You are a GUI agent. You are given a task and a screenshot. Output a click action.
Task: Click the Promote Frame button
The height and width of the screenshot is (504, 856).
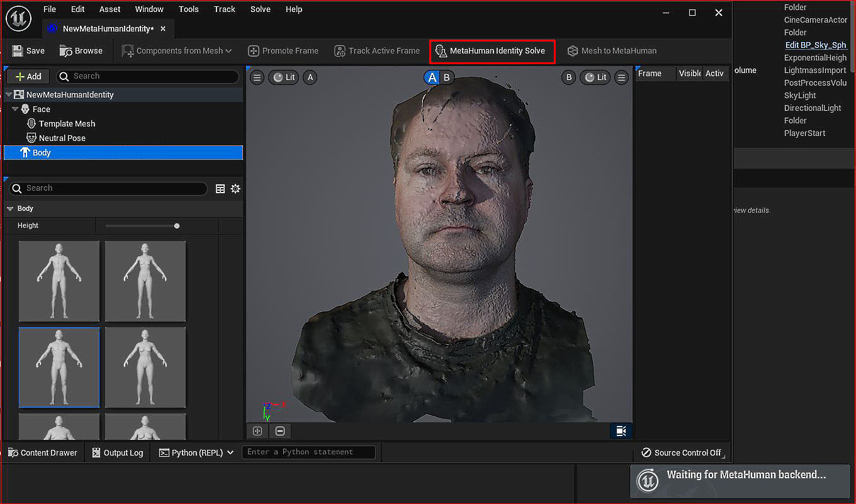point(283,51)
